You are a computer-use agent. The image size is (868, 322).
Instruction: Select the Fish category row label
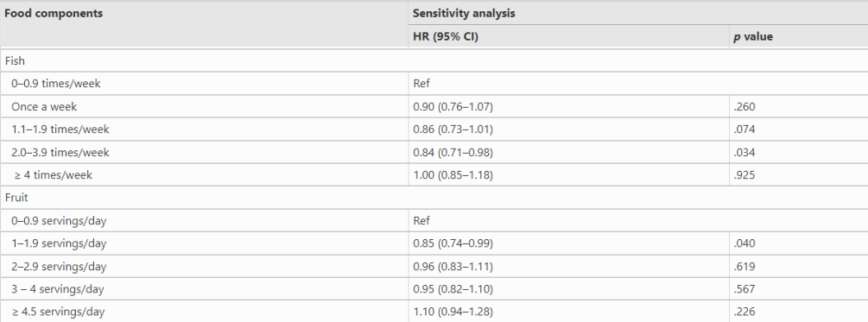[x=15, y=60]
